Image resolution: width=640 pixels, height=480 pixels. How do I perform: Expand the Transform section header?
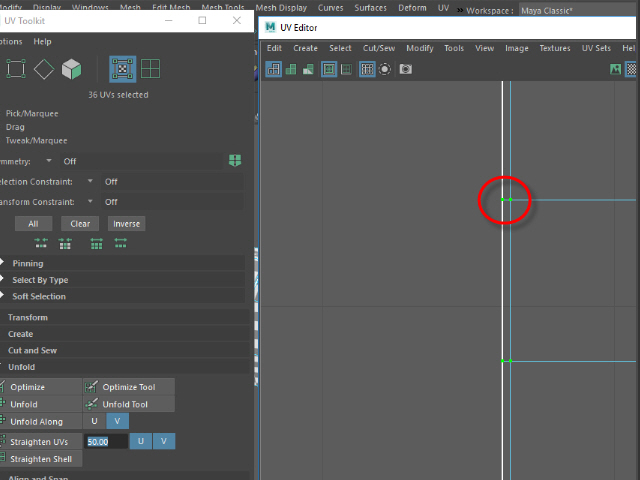coord(28,317)
